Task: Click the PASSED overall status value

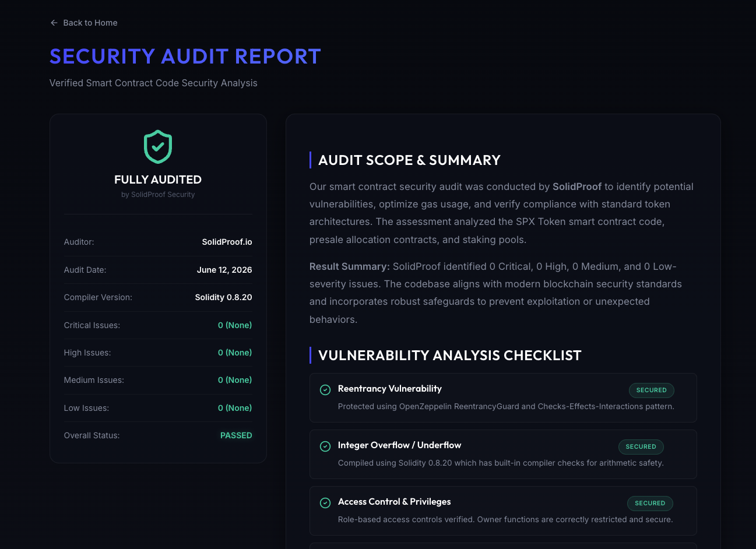Action: click(236, 435)
